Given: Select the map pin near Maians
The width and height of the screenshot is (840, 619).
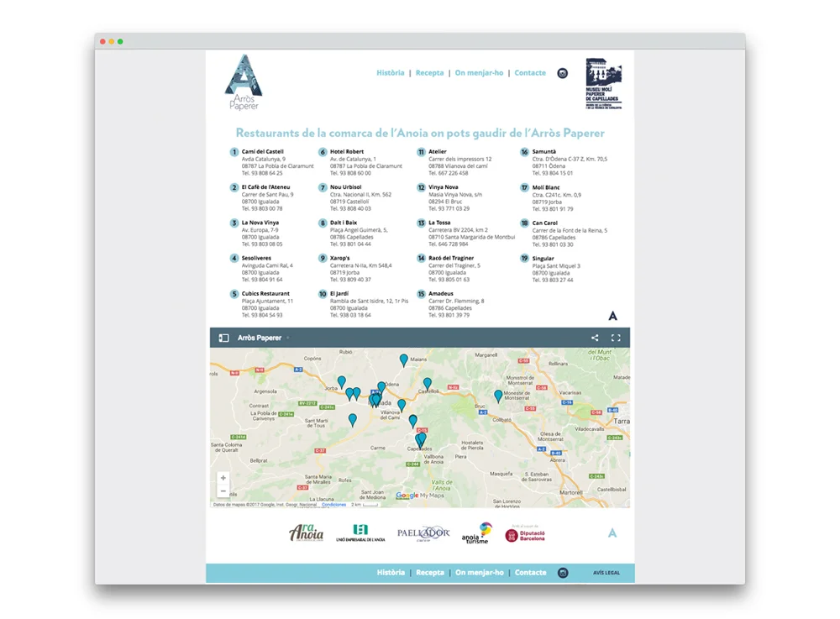Looking at the screenshot, I should [404, 359].
